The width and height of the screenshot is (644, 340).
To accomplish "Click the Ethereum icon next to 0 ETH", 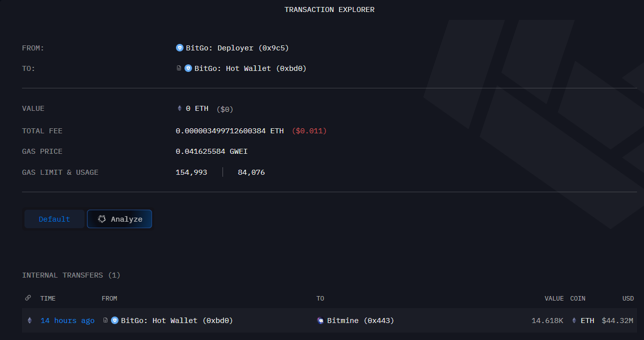I will click(179, 108).
